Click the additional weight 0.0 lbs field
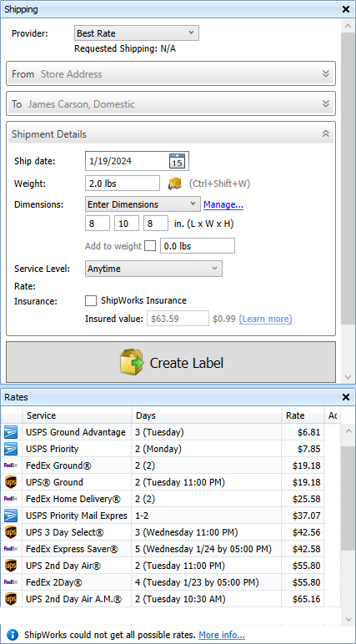The width and height of the screenshot is (356, 644). [198, 246]
